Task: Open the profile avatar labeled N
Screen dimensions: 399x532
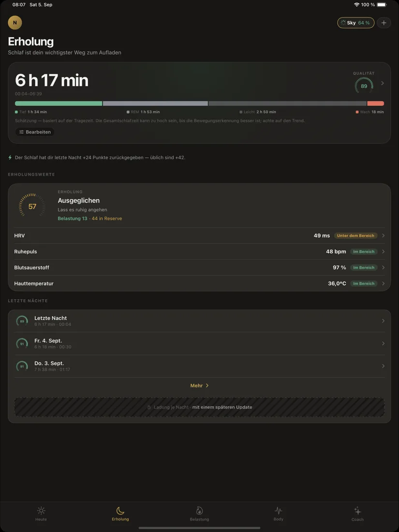Action: [x=15, y=23]
